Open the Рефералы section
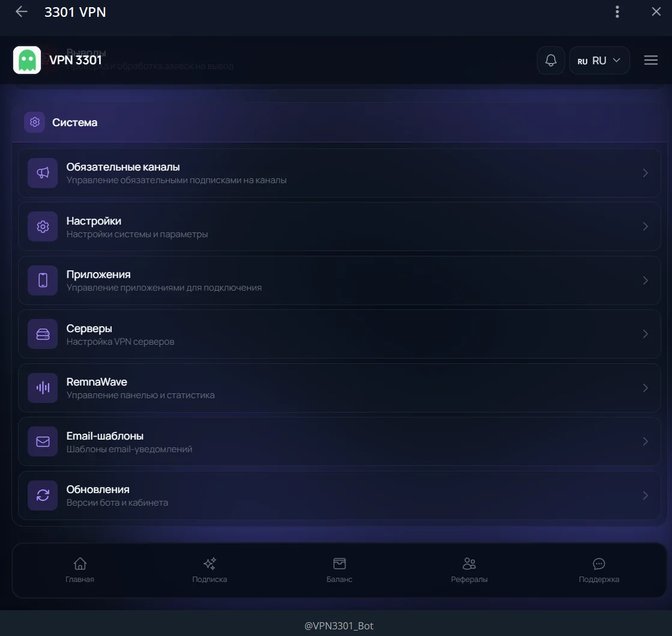 click(469, 569)
